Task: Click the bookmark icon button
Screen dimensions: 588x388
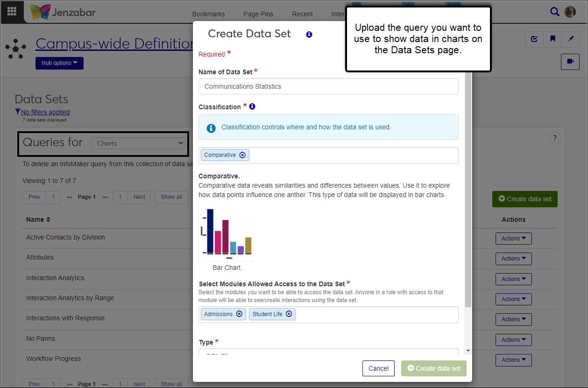Action: (553, 39)
